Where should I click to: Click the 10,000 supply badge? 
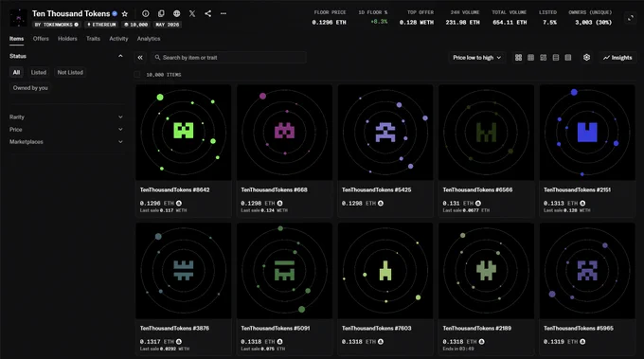click(x=136, y=25)
